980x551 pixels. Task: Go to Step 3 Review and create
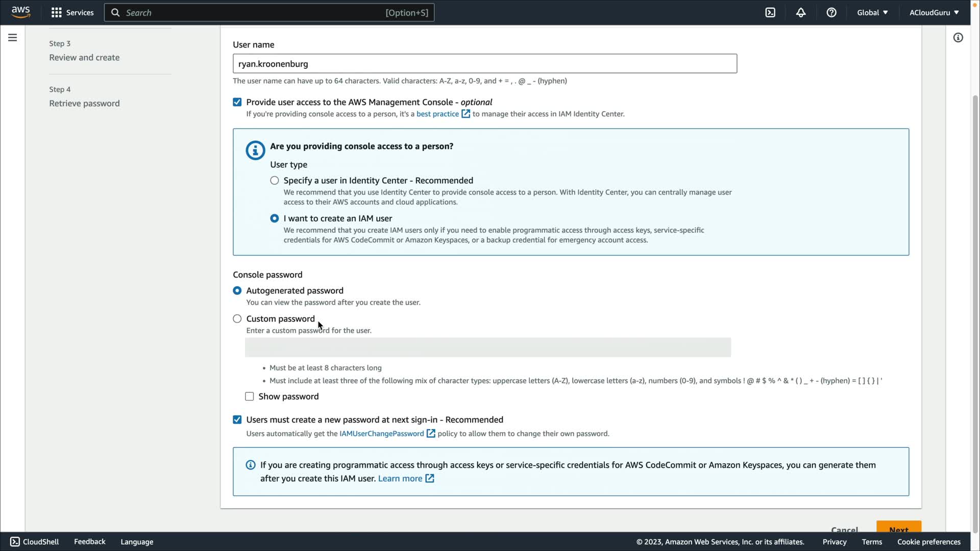[84, 58]
